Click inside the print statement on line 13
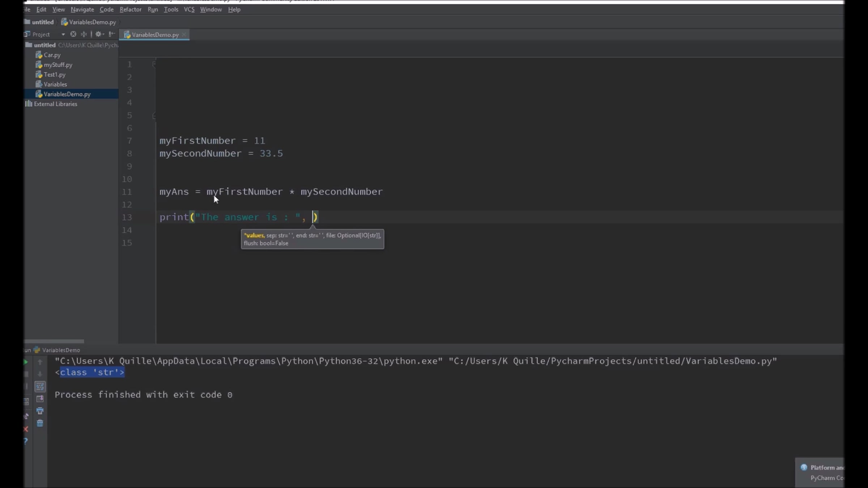Image resolution: width=868 pixels, height=488 pixels. (239, 217)
